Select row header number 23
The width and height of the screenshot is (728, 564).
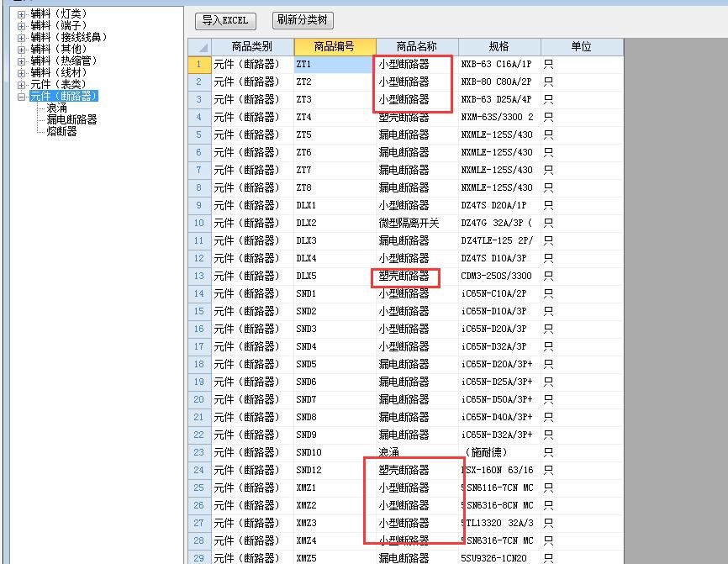tap(199, 452)
